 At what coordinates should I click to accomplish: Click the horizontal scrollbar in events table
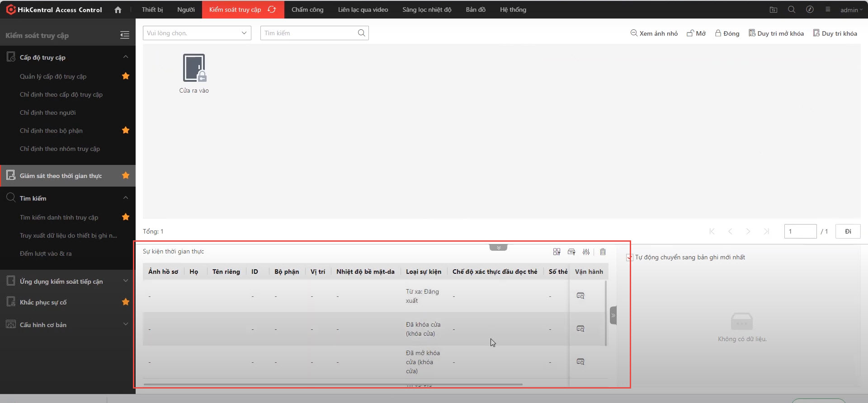333,384
